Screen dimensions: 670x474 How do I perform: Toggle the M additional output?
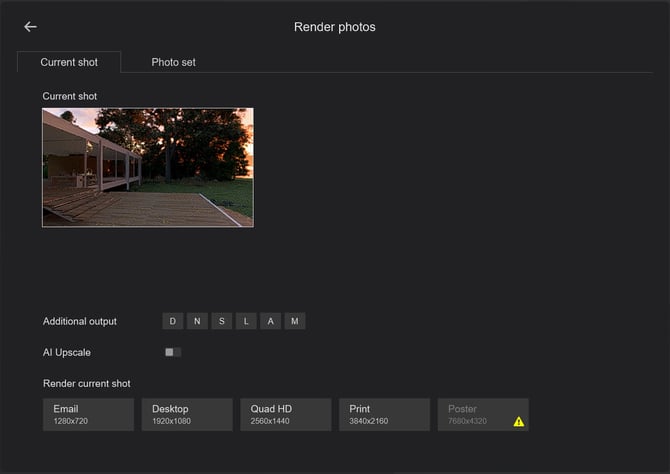(295, 321)
